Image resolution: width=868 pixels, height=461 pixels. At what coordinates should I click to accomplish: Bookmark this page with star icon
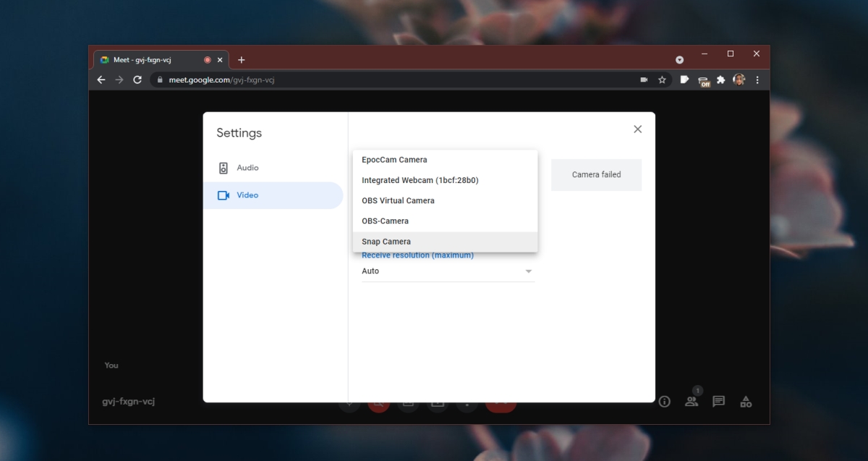(x=662, y=80)
